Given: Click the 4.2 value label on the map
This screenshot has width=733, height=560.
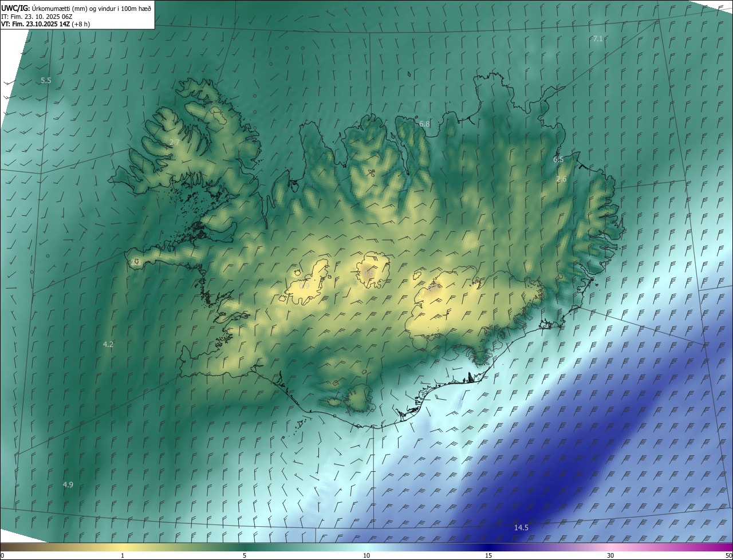Looking at the screenshot, I should coord(108,344).
